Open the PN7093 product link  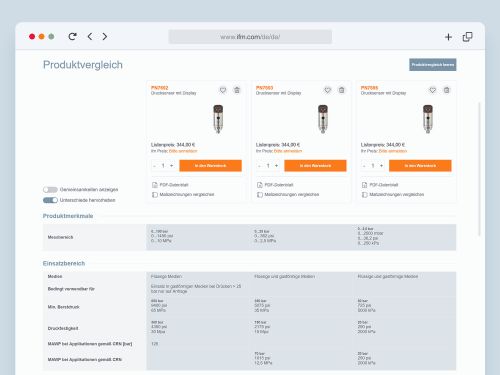tap(264, 88)
